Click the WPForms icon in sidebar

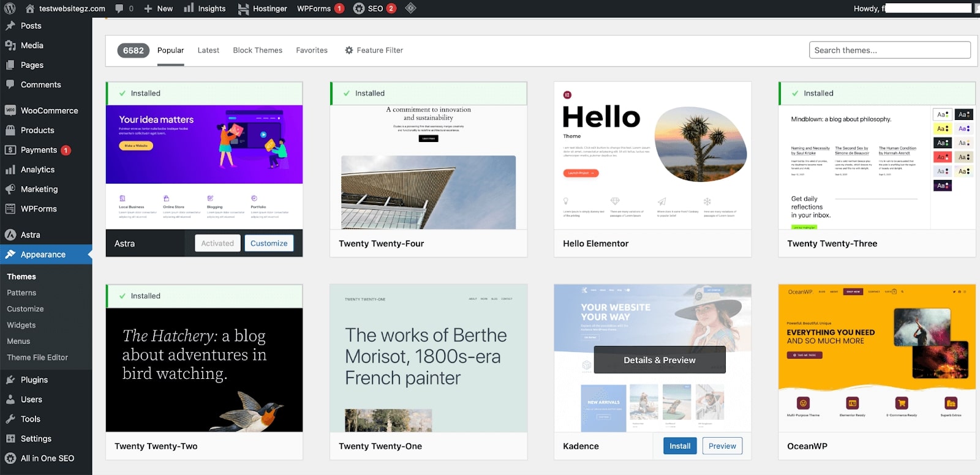pos(10,209)
